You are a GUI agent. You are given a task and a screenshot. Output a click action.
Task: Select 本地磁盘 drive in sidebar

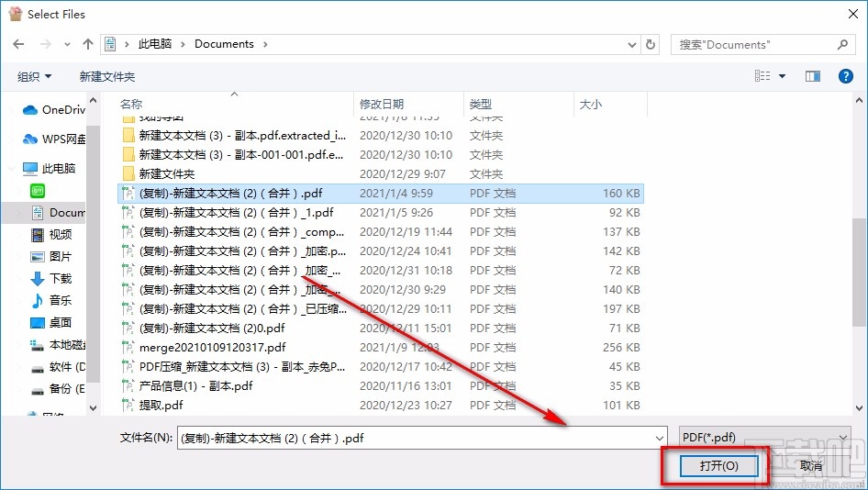[x=58, y=345]
